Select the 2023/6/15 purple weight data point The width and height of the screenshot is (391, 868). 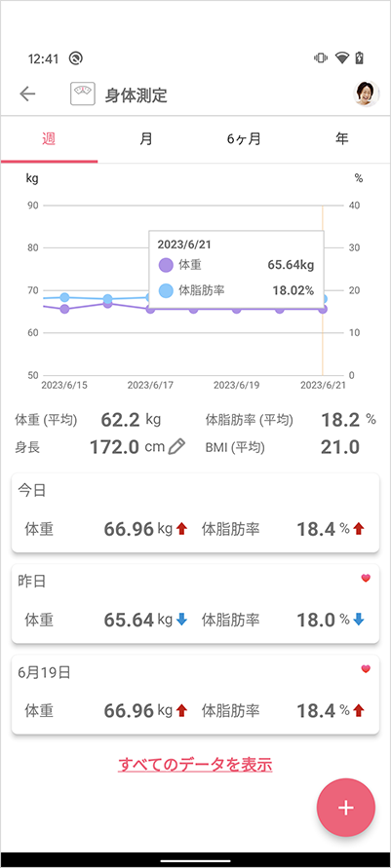click(x=64, y=309)
